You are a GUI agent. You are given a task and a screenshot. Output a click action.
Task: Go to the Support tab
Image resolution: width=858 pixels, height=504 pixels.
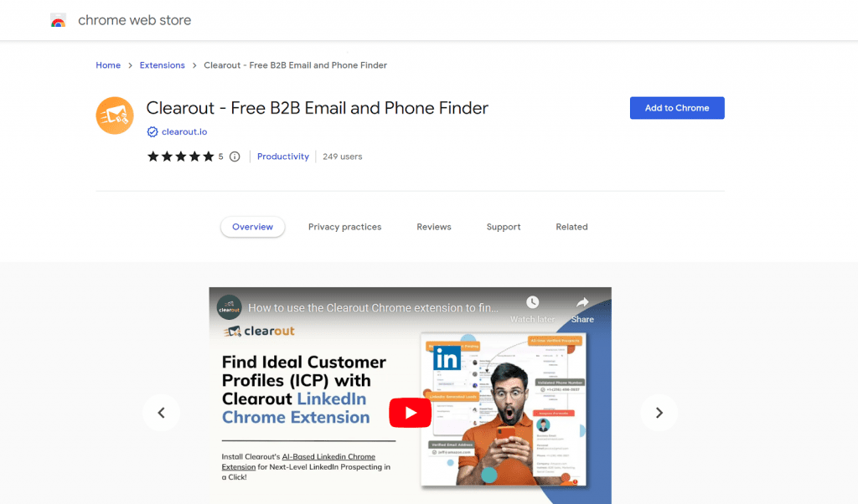(x=504, y=227)
